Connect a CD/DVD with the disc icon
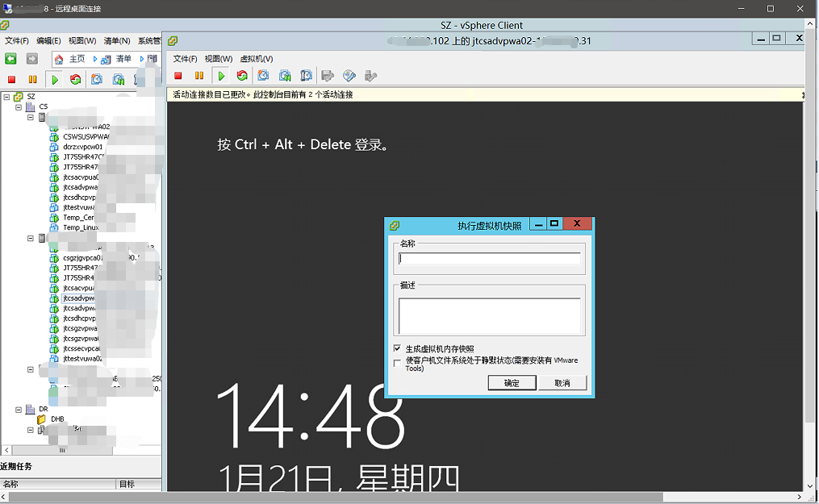 pos(349,75)
